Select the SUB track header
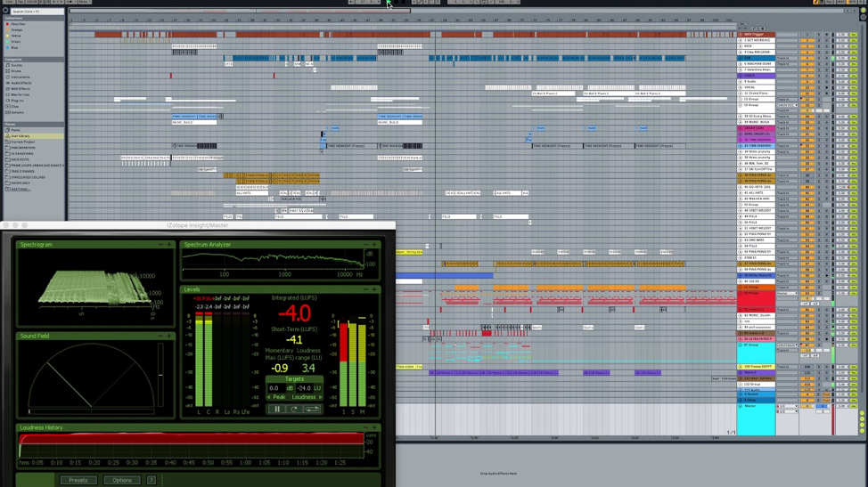The height and width of the screenshot is (487, 868). click(757, 58)
